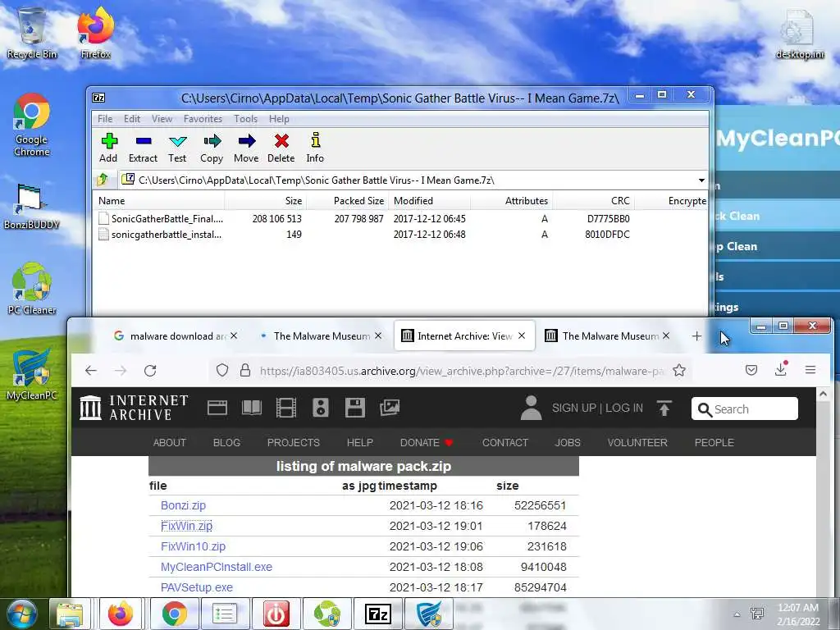Click the Copy icon in 7-Zip toolbar

(212, 148)
